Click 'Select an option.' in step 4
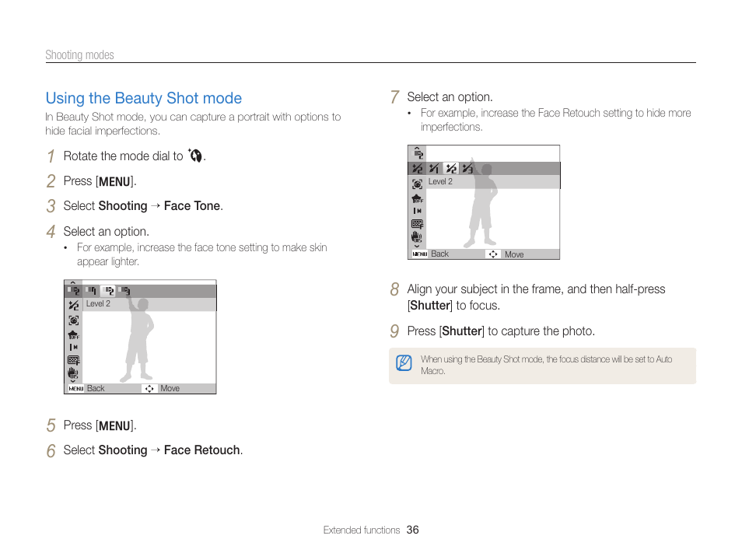This screenshot has width=742, height=560. 106,232
